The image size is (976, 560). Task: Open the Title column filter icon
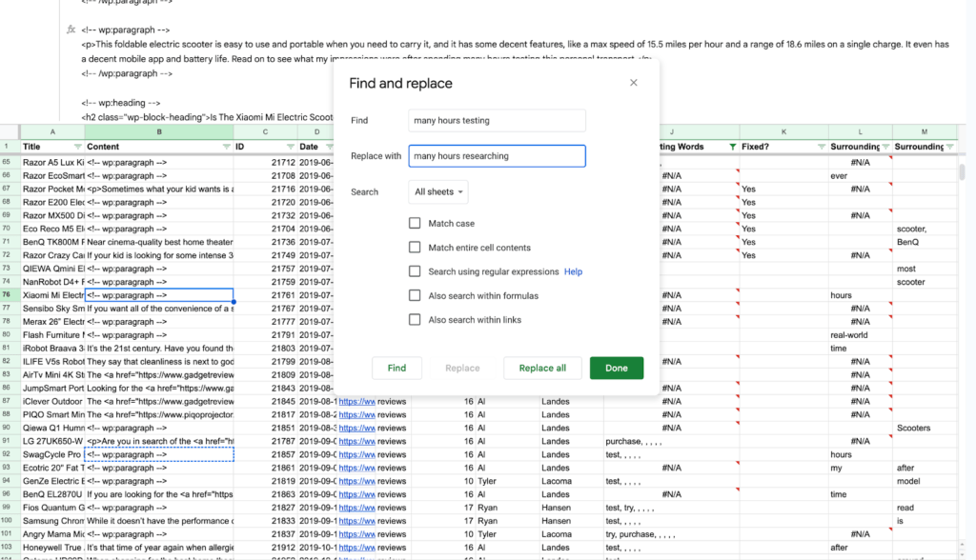coord(78,147)
